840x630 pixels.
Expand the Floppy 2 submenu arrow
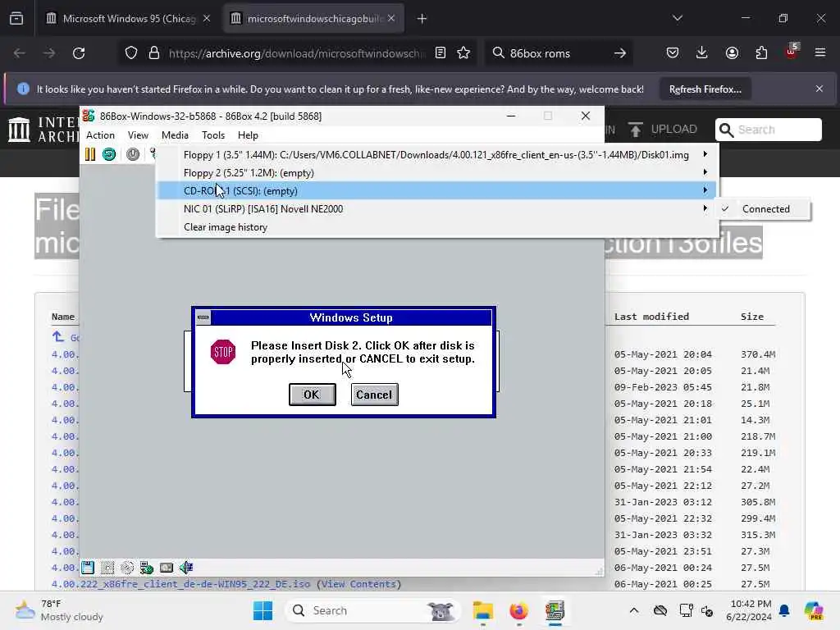(x=705, y=172)
